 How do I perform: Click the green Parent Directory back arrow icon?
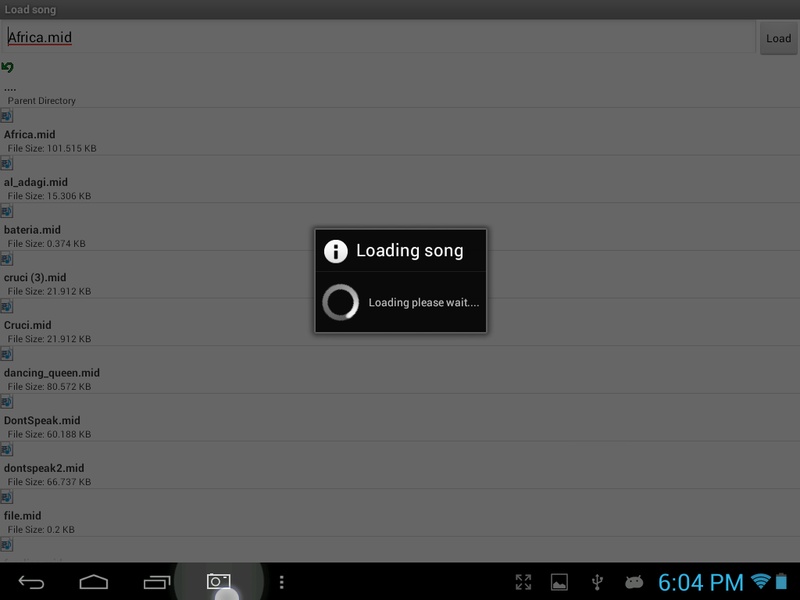coord(7,67)
